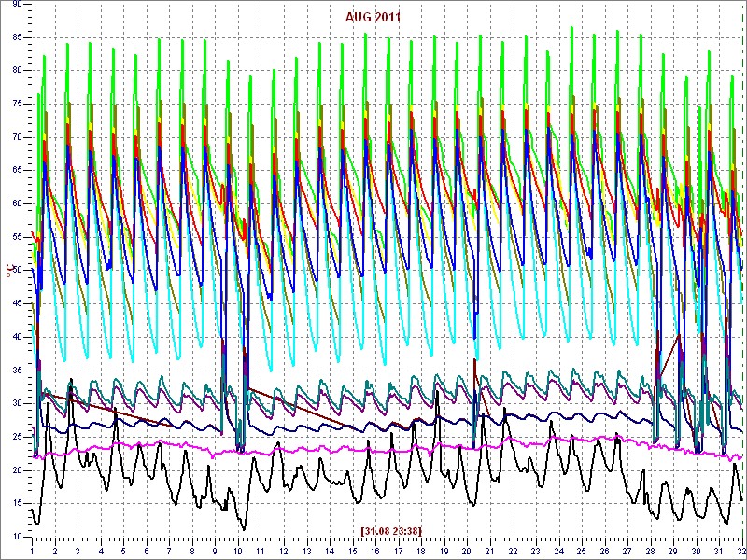
Task: Click day "7" on the date axis
Action: click(x=169, y=551)
